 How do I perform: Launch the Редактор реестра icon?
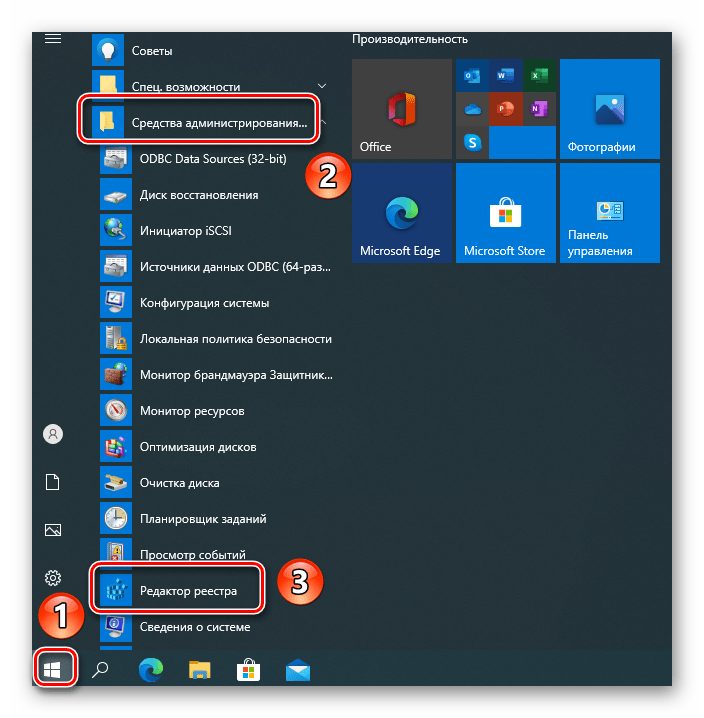pos(116,590)
